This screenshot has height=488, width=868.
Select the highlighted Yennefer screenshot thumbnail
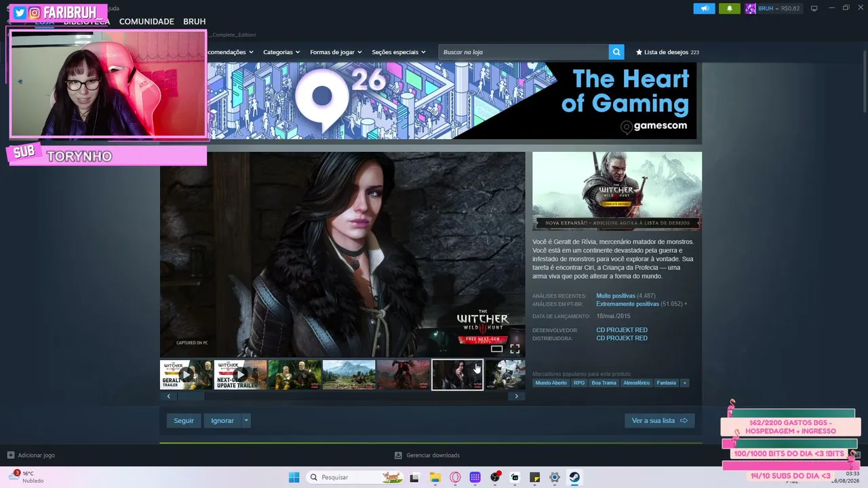point(458,375)
